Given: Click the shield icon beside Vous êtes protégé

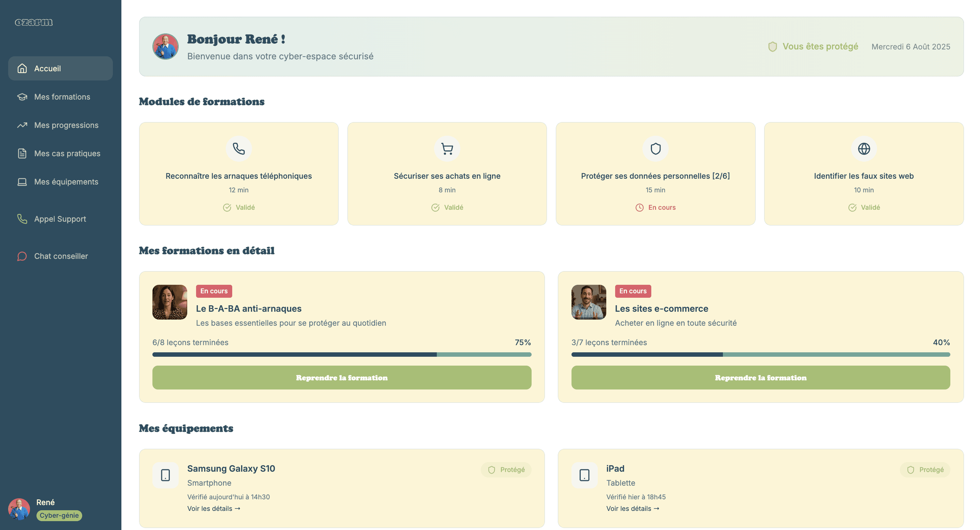Looking at the screenshot, I should coord(772,47).
